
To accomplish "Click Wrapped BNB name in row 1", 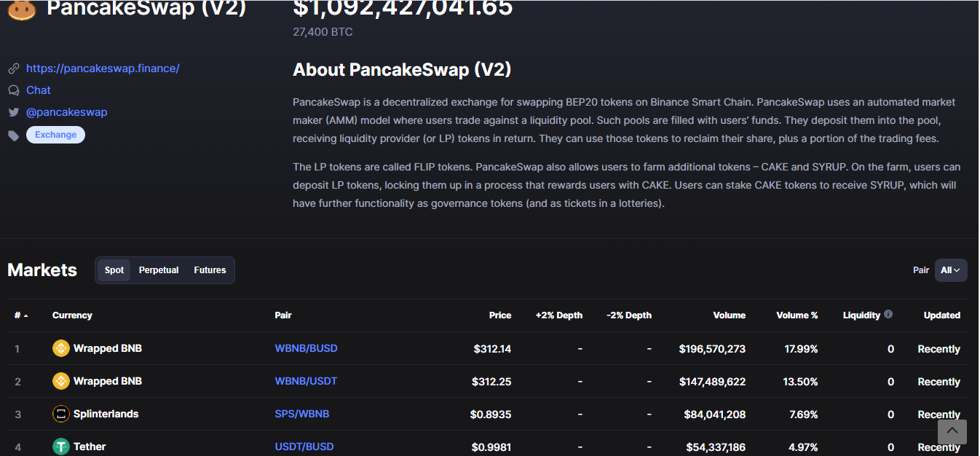I will (x=108, y=348).
